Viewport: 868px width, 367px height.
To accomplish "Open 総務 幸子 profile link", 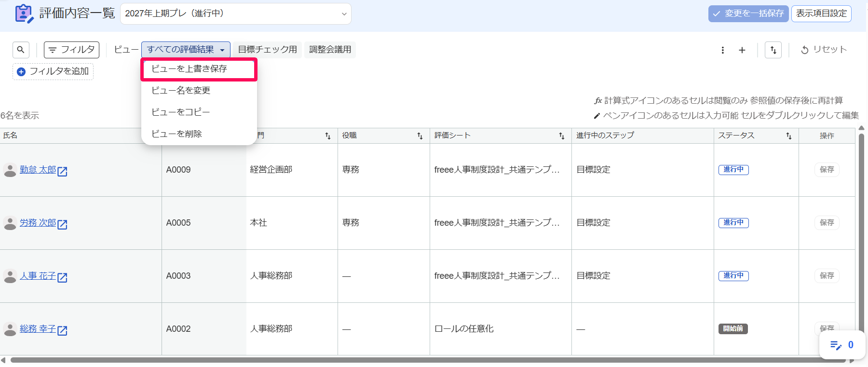I will point(38,329).
